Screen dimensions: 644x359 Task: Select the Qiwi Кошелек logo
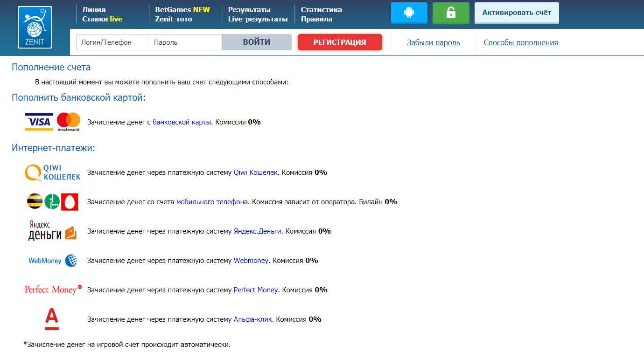point(53,173)
